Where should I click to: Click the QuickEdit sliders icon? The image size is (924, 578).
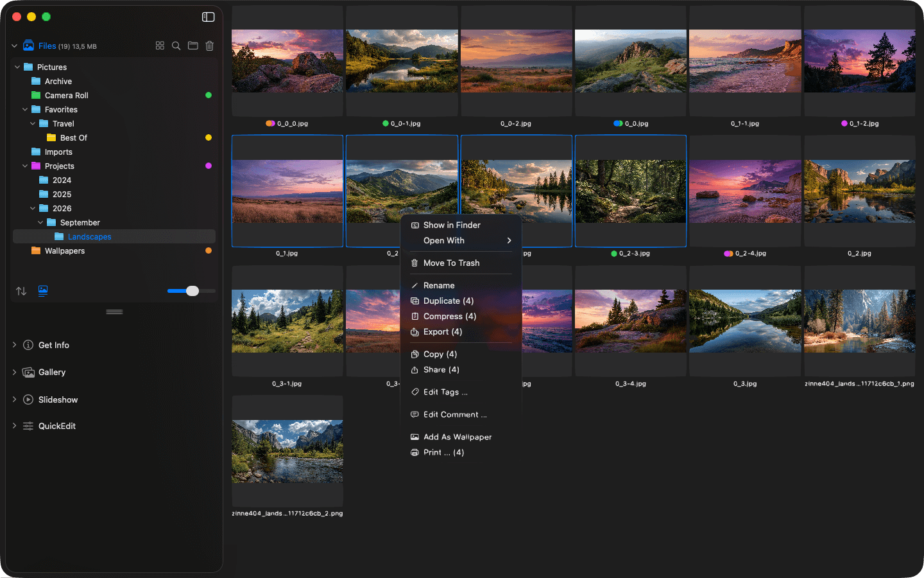pyautogui.click(x=28, y=426)
